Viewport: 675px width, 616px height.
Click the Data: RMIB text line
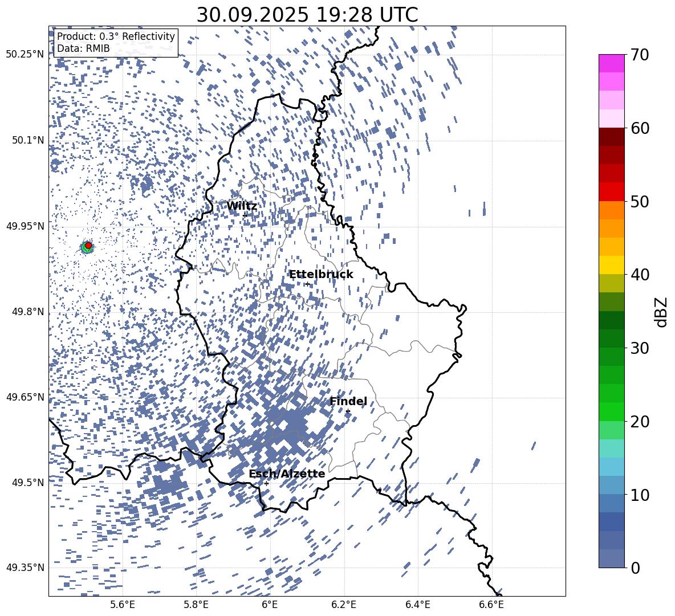tap(83, 48)
